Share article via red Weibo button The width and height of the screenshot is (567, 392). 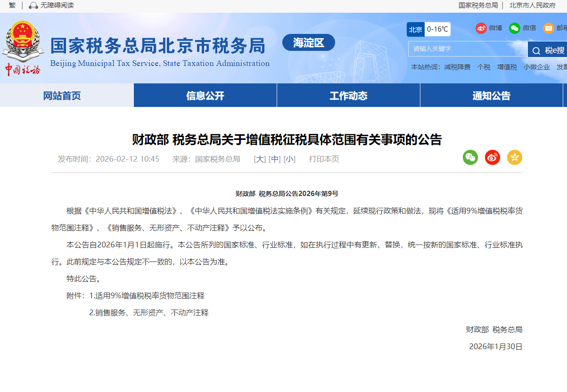[493, 157]
